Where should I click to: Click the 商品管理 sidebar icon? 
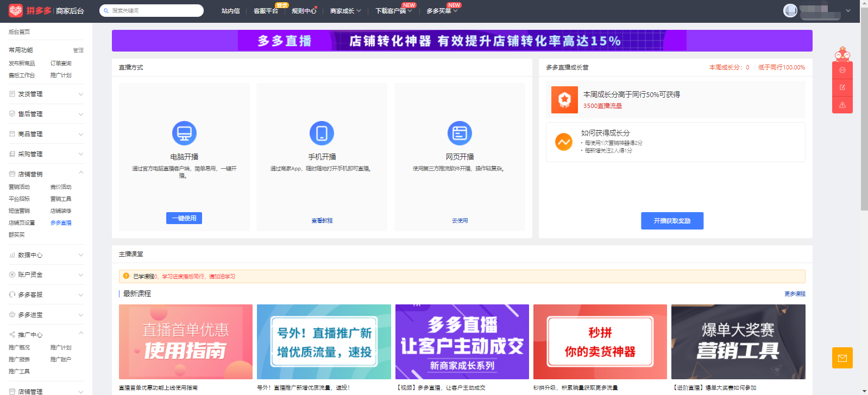[12, 134]
